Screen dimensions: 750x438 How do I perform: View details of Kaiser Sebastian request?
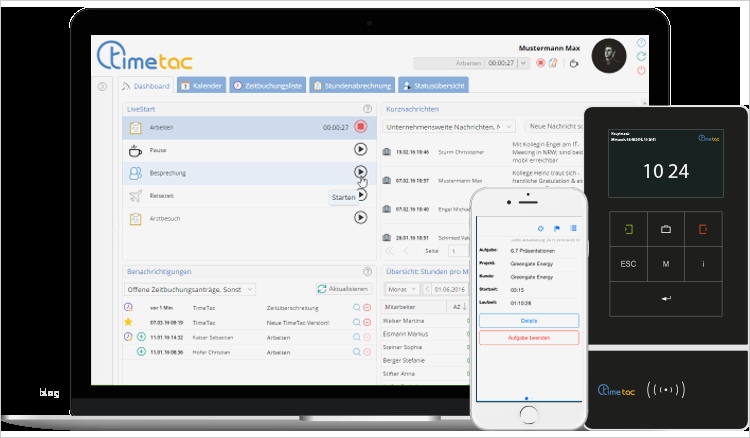point(357,338)
